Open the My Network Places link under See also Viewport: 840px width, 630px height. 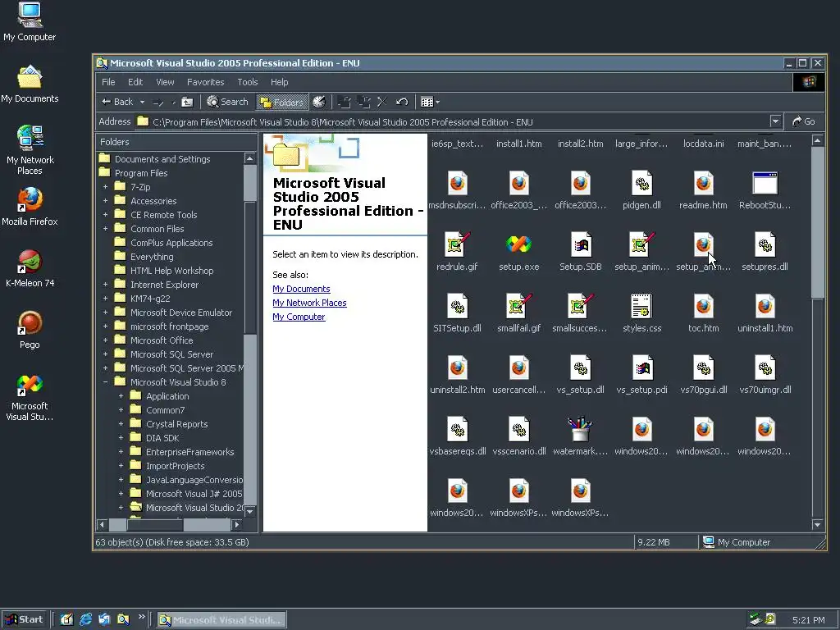tap(309, 303)
